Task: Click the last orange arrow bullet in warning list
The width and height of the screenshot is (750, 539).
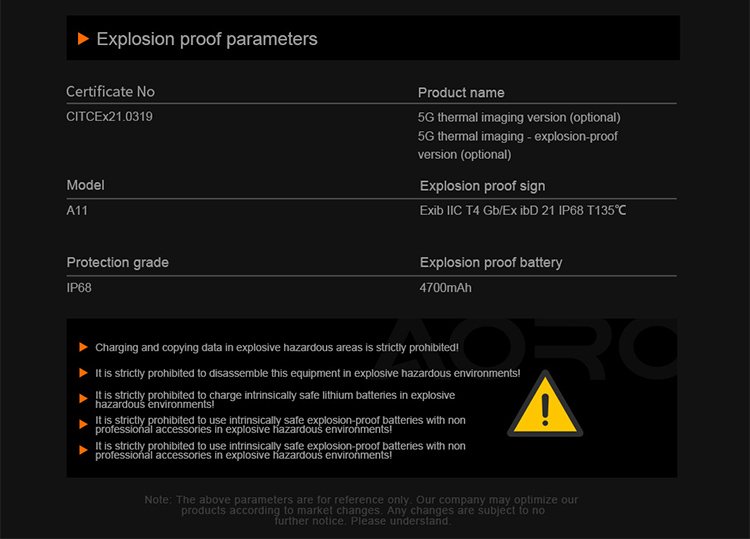Action: click(83, 450)
